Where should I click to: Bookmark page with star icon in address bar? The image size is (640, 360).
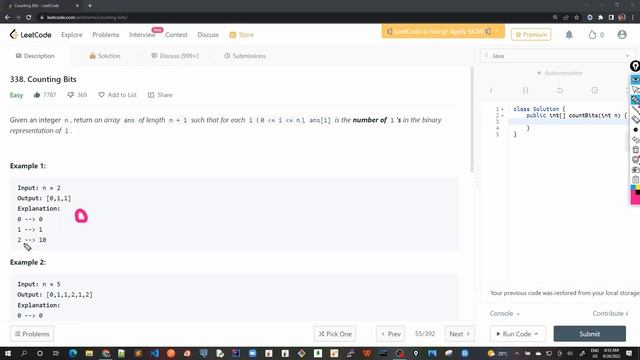point(576,18)
